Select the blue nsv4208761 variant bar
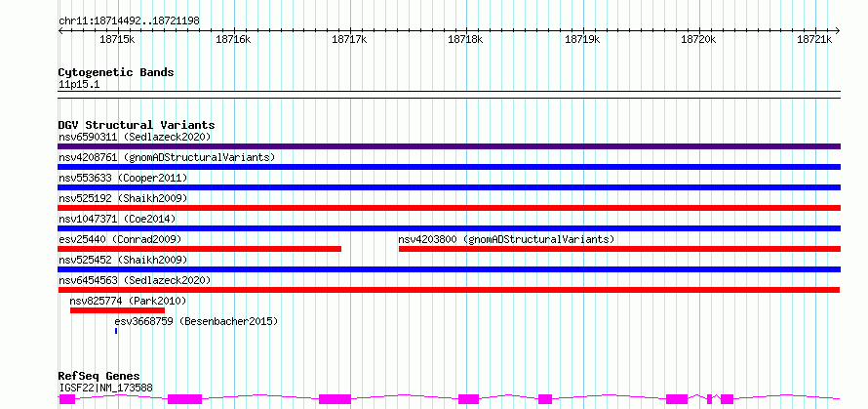Screen dimensions: 868x409 [x=449, y=167]
